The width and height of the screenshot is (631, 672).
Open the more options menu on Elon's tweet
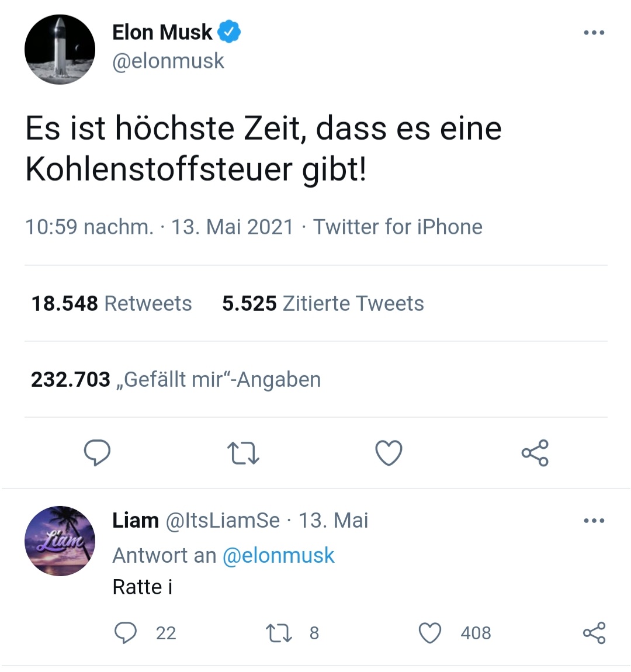pyautogui.click(x=594, y=32)
